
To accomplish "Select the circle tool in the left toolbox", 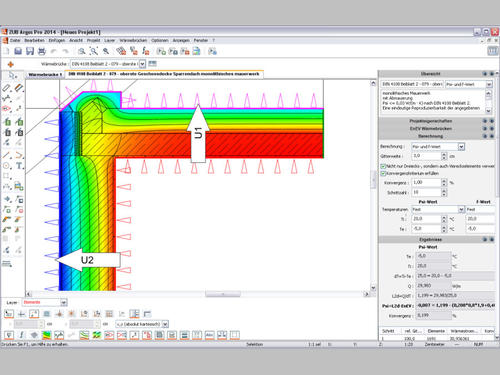I will tap(7, 166).
